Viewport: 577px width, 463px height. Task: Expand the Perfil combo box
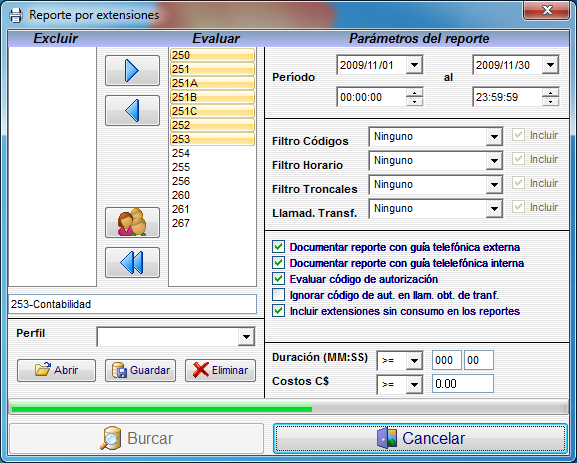click(246, 336)
